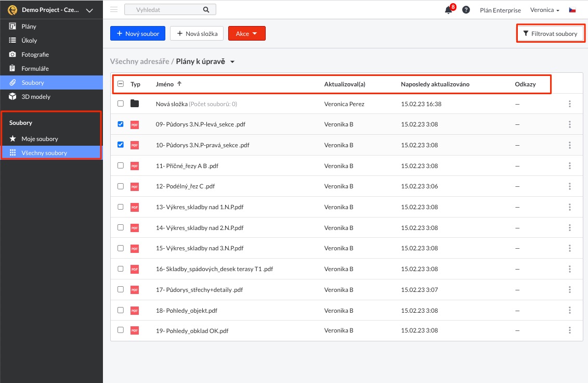Open the Veronica user dropdown
Screen dimensions: 588x383
click(x=544, y=10)
